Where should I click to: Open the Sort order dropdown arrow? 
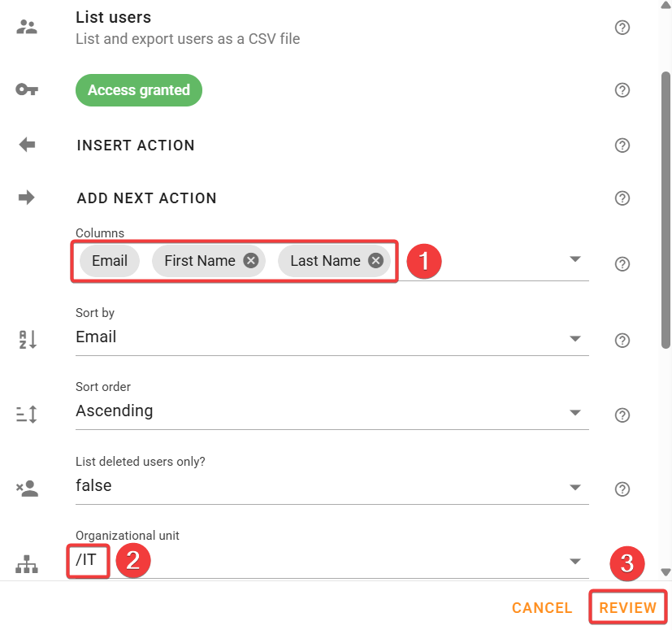click(574, 413)
